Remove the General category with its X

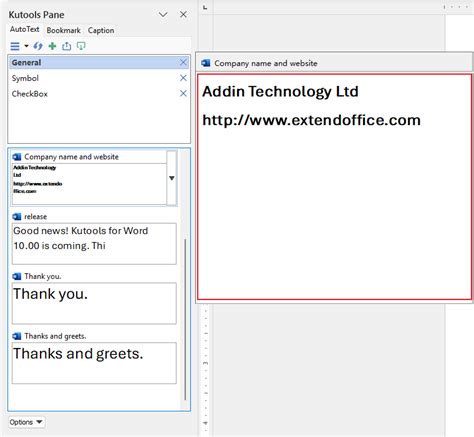[x=183, y=62]
